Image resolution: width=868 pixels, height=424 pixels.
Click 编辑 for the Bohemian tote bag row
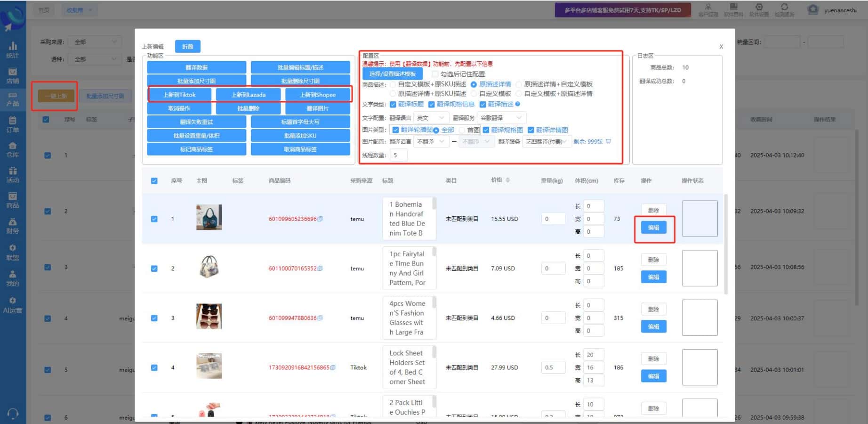point(653,228)
